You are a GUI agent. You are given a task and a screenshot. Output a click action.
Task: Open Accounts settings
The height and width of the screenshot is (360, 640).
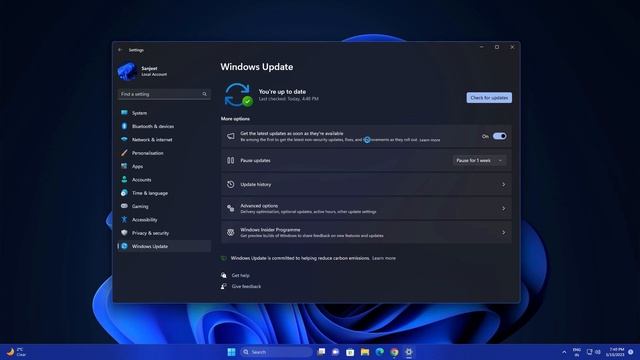(x=164, y=180)
